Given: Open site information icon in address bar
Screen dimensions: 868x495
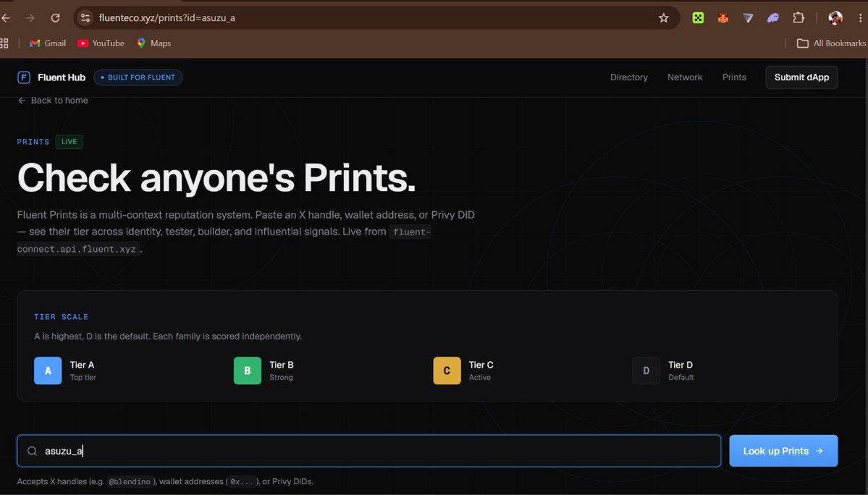Looking at the screenshot, I should pos(85,17).
